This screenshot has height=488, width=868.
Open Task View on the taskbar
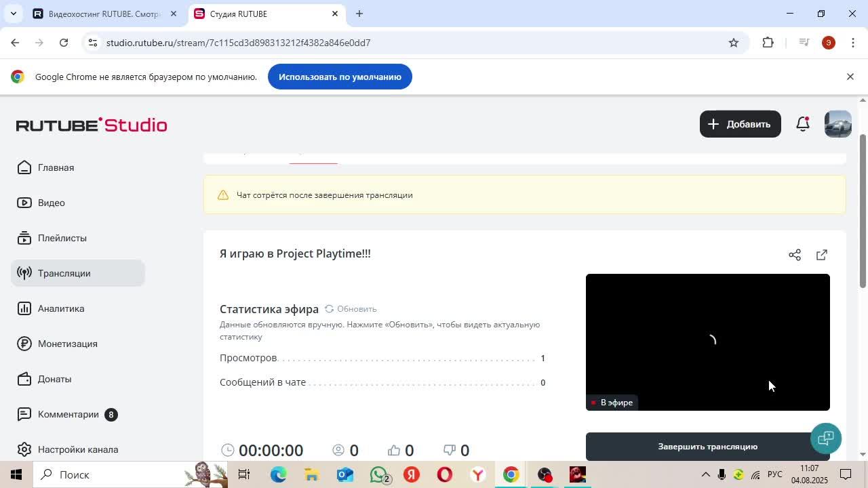pyautogui.click(x=244, y=474)
